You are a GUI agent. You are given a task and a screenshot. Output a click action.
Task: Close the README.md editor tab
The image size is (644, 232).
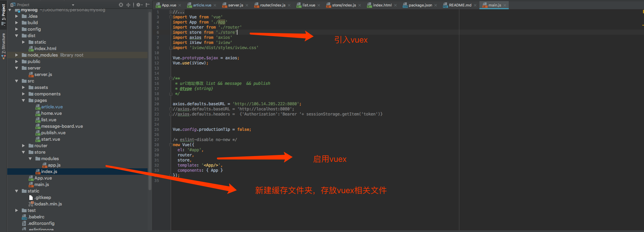(x=475, y=5)
